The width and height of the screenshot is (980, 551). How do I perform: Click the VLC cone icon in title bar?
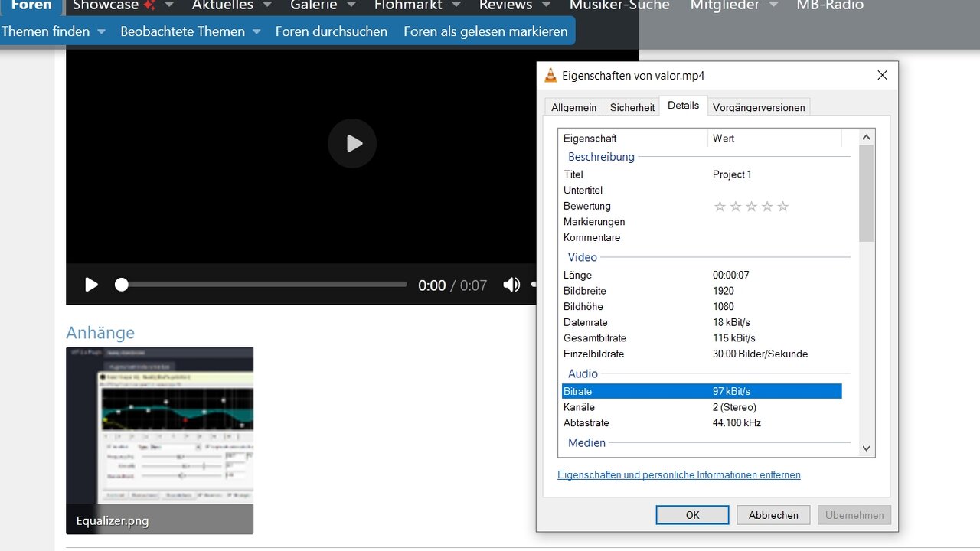point(550,75)
